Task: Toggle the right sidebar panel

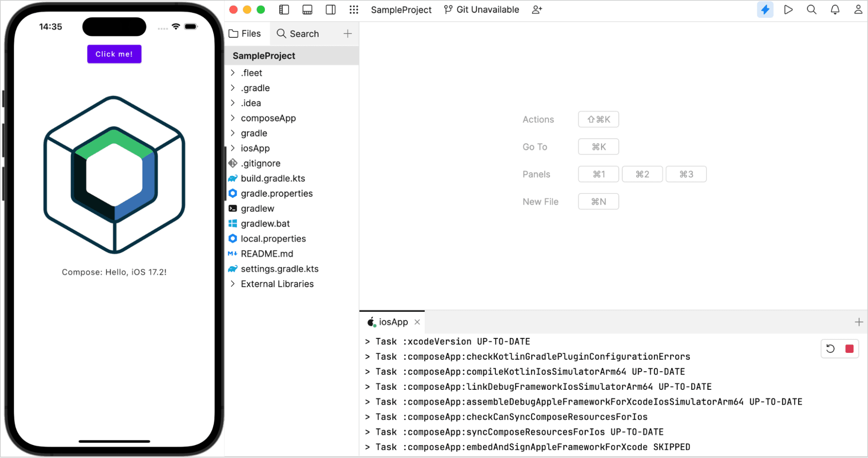Action: (330, 10)
